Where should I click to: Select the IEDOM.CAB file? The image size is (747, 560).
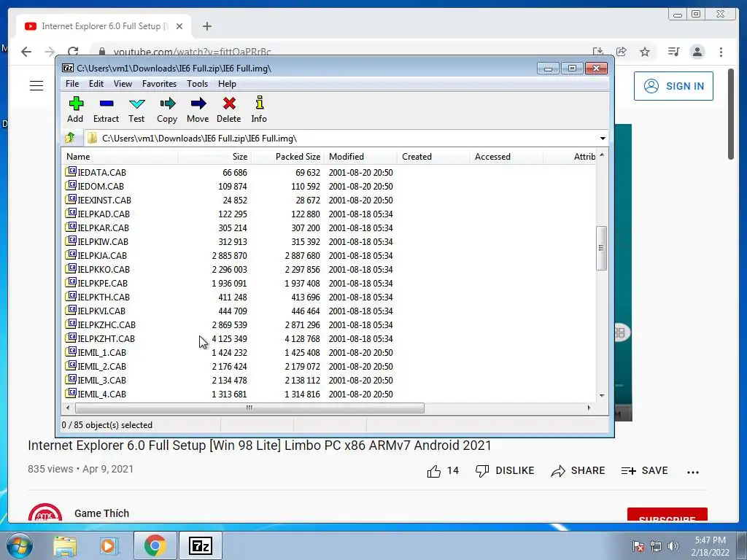click(x=94, y=186)
